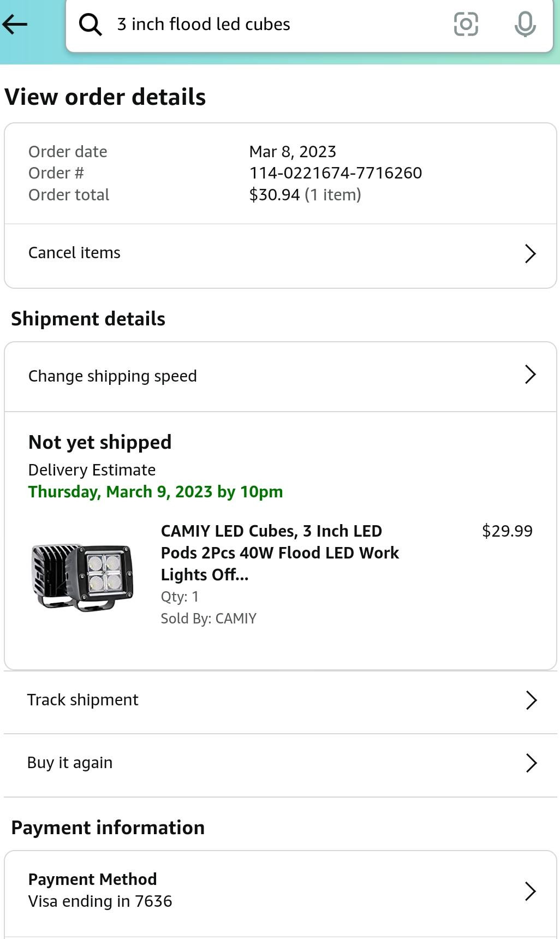Screen dimensions: 560x939
Task: Open the CAMIY LED Cubes product thumbnail
Action: 82,576
